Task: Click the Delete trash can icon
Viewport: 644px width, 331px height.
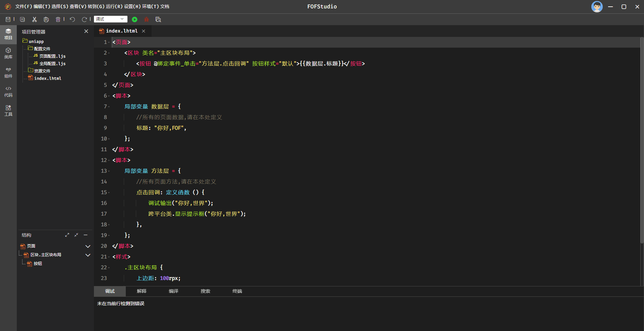Action: (x=58, y=19)
